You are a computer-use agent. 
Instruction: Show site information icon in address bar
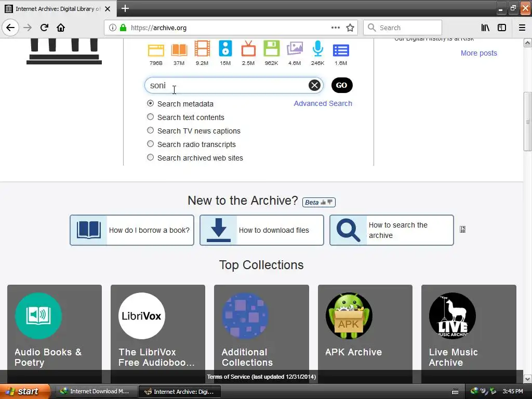[x=113, y=28]
